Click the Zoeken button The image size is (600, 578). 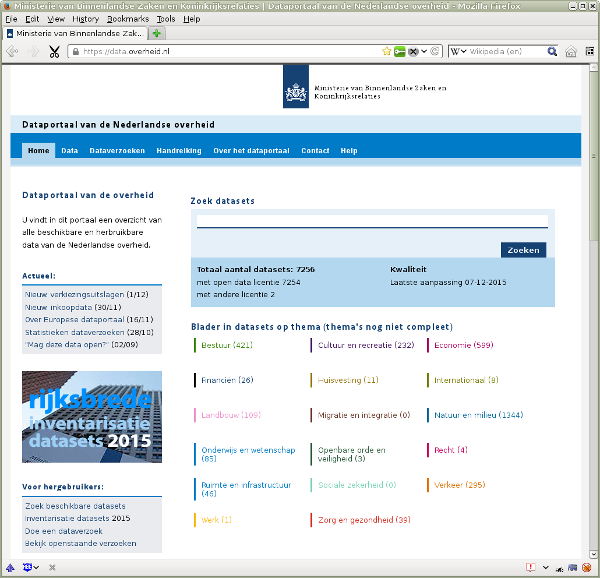pyautogui.click(x=523, y=250)
